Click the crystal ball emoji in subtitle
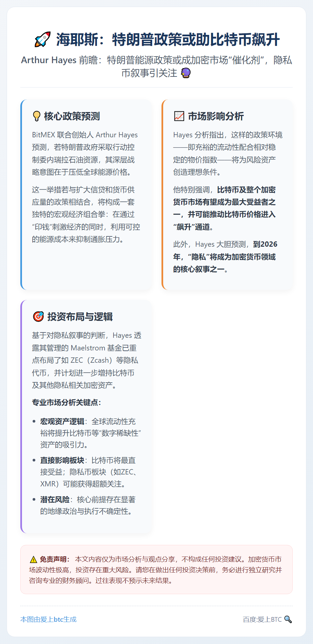The height and width of the screenshot is (644, 313). 186,73
